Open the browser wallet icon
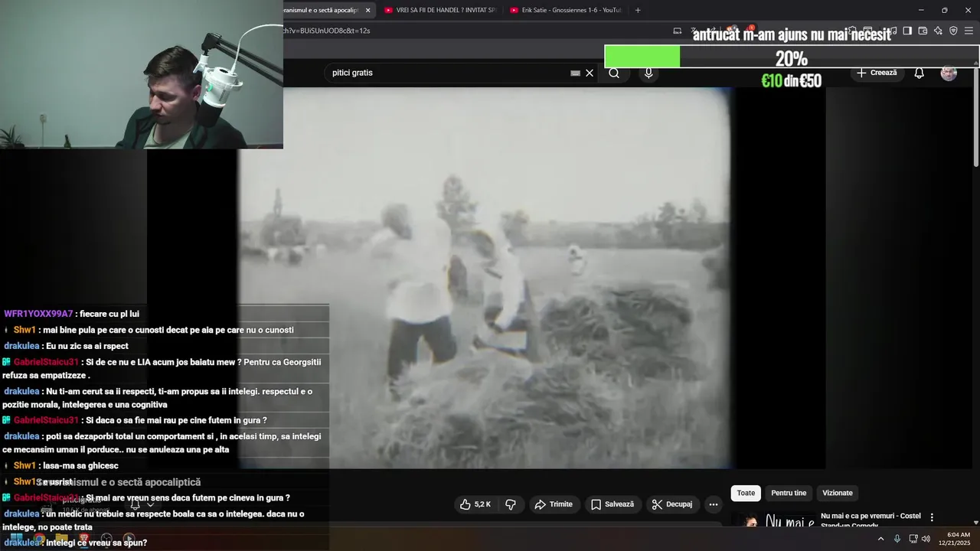The image size is (980, 551). point(923,31)
